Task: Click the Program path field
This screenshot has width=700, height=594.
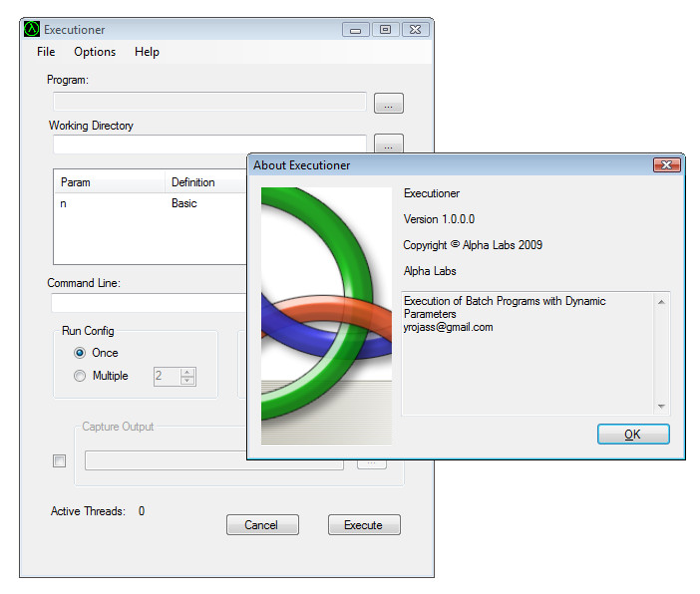Action: point(209,102)
